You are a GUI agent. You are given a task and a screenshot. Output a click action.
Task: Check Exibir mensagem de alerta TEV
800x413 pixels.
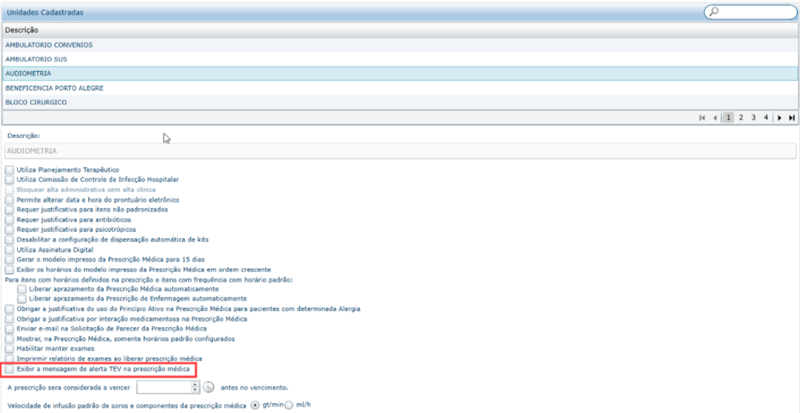10,369
